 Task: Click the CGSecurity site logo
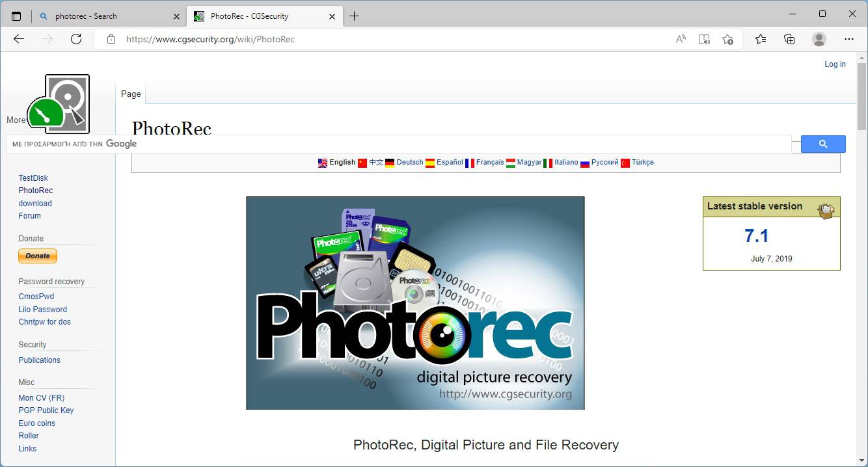59,104
